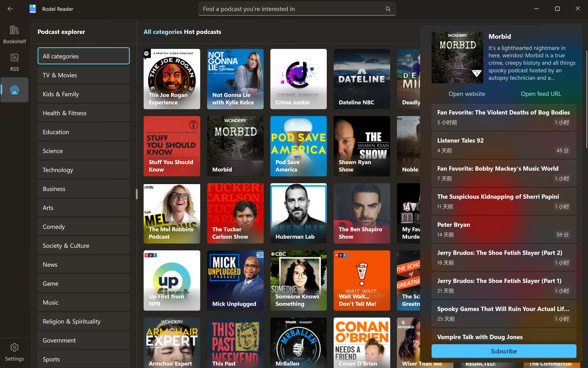Click the Subscribe button
The image size is (588, 368).
pyautogui.click(x=504, y=351)
